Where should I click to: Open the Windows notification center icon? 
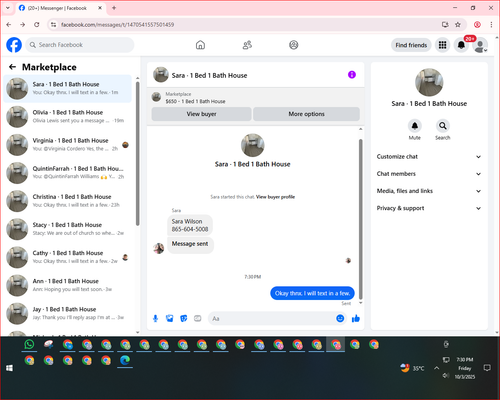point(487,368)
